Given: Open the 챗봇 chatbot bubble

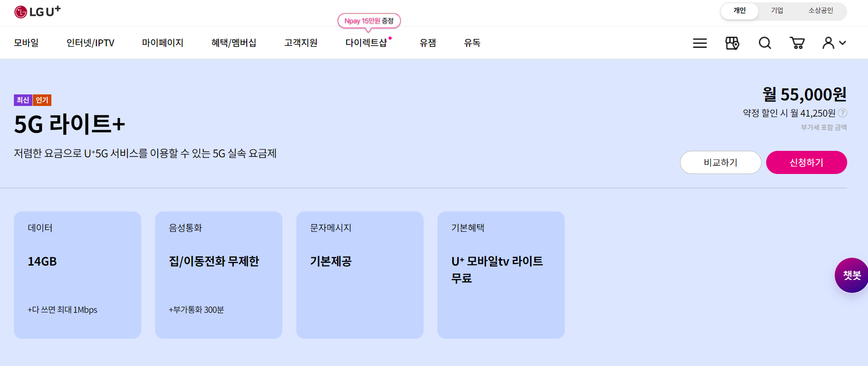Looking at the screenshot, I should coord(852,275).
